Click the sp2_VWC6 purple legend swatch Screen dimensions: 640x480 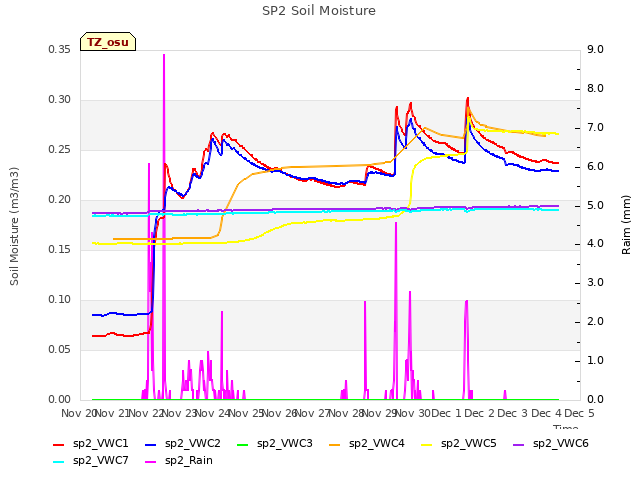tap(519, 444)
